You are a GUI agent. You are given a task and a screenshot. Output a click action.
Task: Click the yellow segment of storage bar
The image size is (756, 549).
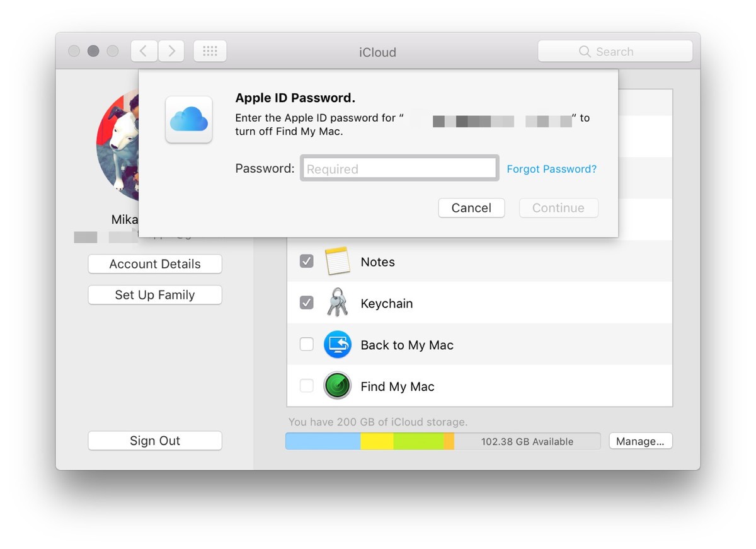(x=377, y=441)
